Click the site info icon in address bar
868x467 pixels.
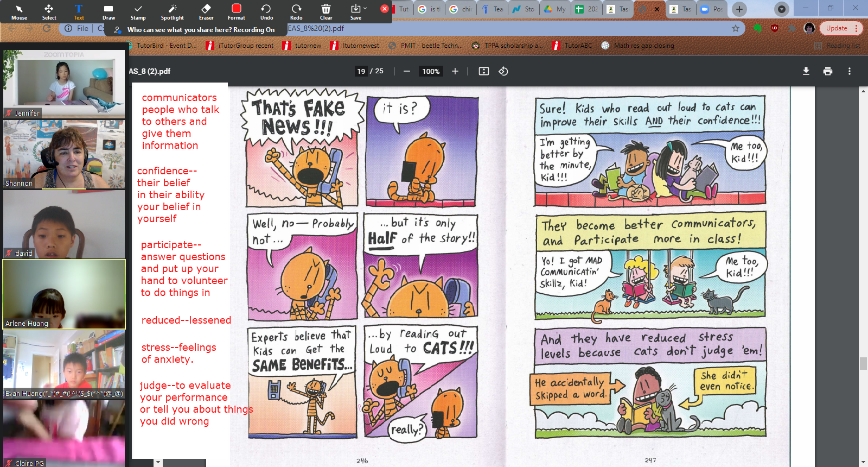click(x=68, y=28)
